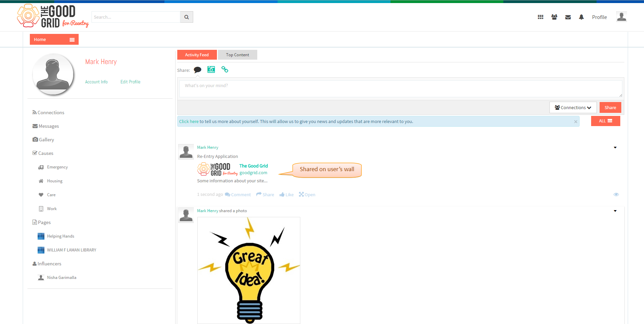Expand the Home menu hamburger

[x=72, y=40]
